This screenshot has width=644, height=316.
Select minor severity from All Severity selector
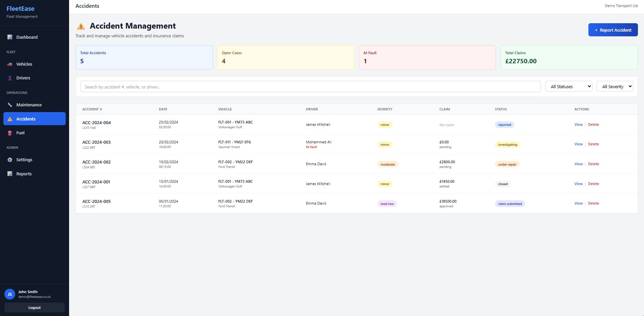point(615,86)
